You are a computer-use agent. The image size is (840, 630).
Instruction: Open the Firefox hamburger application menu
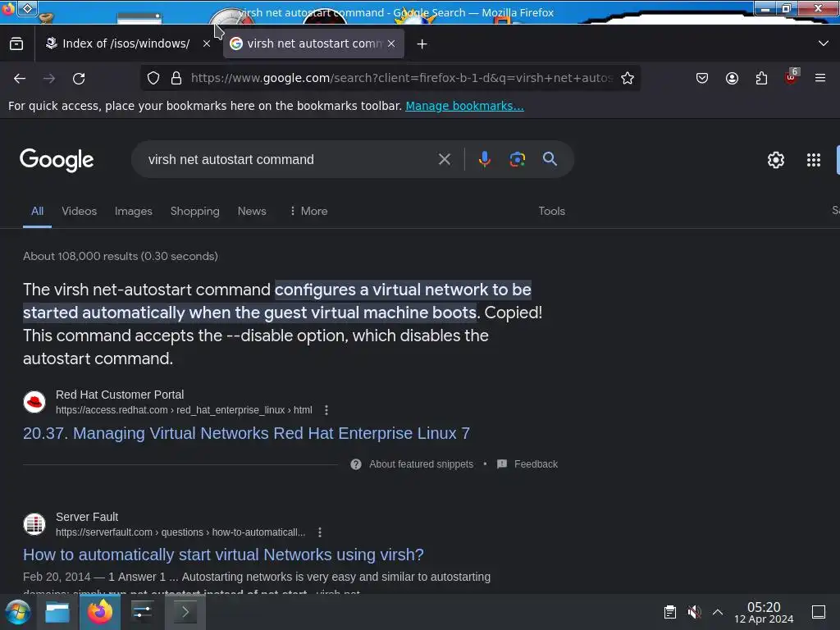[820, 78]
